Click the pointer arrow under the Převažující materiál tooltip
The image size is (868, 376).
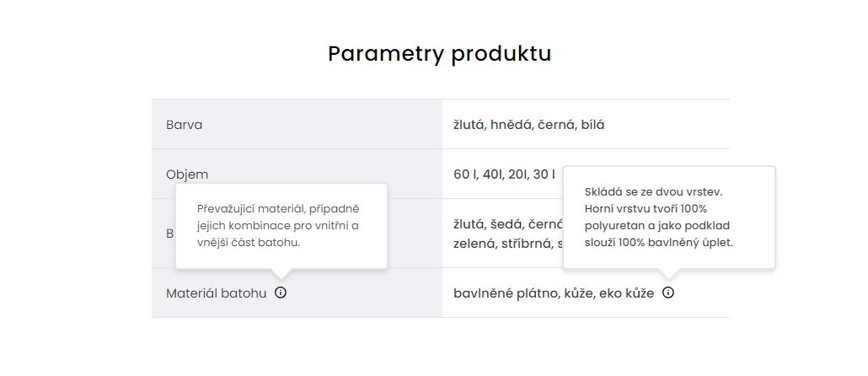coord(281,273)
